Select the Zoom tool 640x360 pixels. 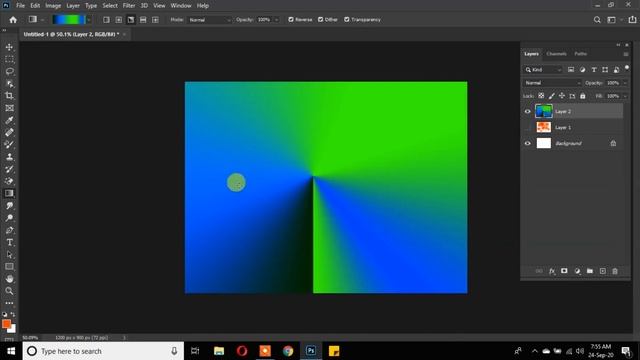coord(9,291)
